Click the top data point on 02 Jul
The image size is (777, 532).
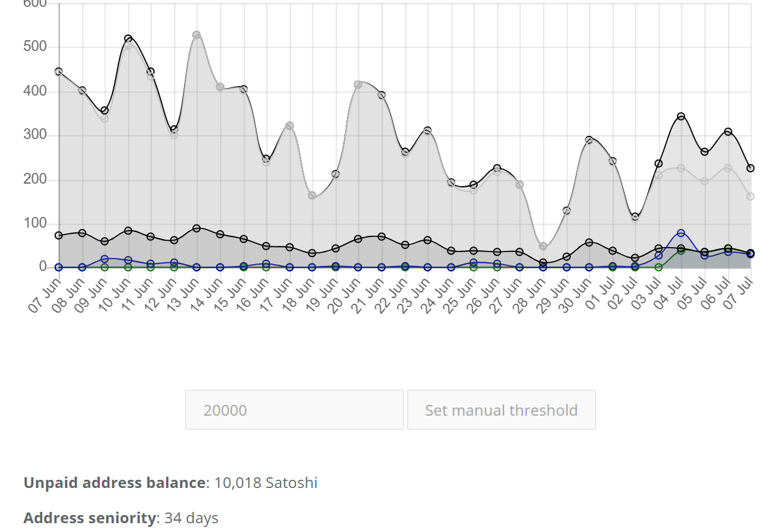635,217
